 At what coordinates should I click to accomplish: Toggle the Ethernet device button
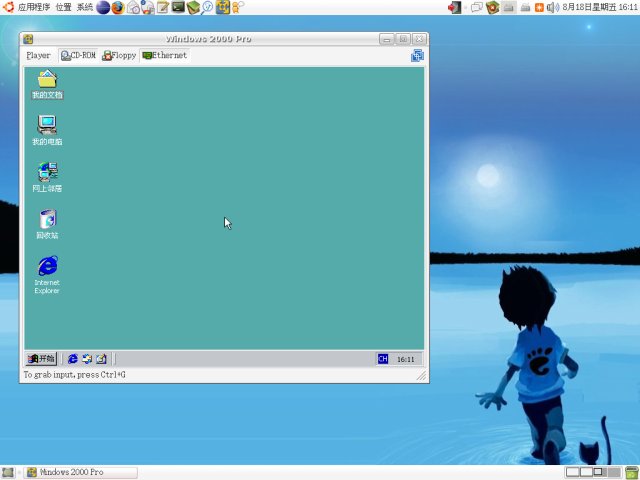pyautogui.click(x=164, y=55)
